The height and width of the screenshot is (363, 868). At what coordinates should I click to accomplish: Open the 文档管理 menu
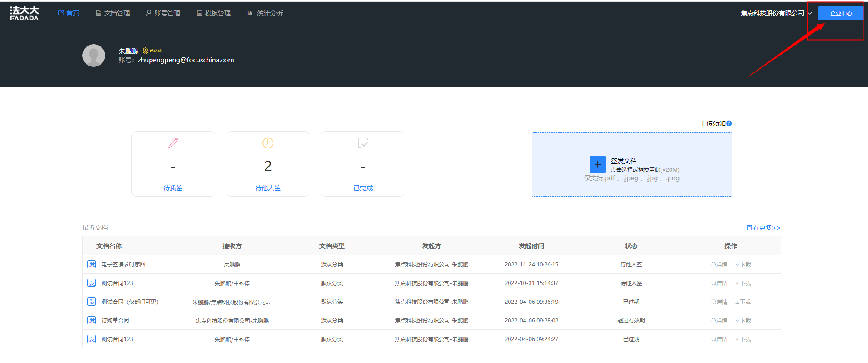pos(113,13)
